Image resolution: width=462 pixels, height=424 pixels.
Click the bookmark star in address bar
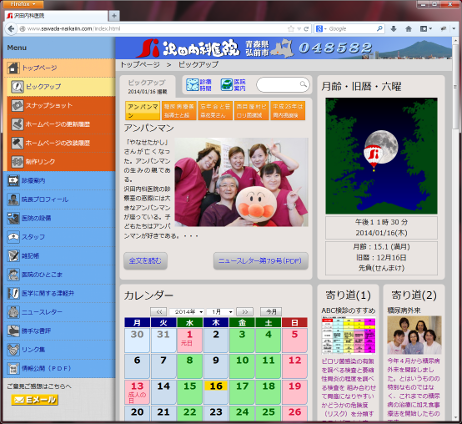click(291, 29)
